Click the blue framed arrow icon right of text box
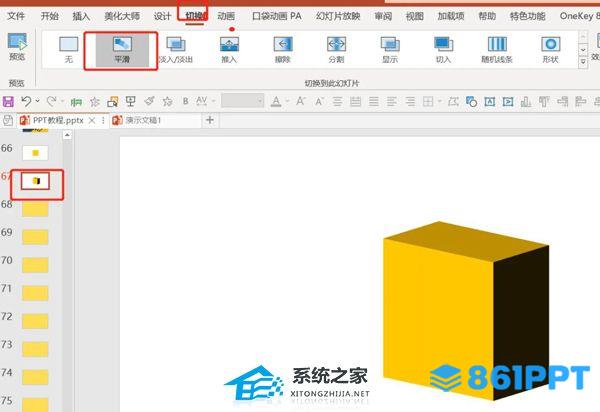This screenshot has width=600, height=412. click(508, 101)
